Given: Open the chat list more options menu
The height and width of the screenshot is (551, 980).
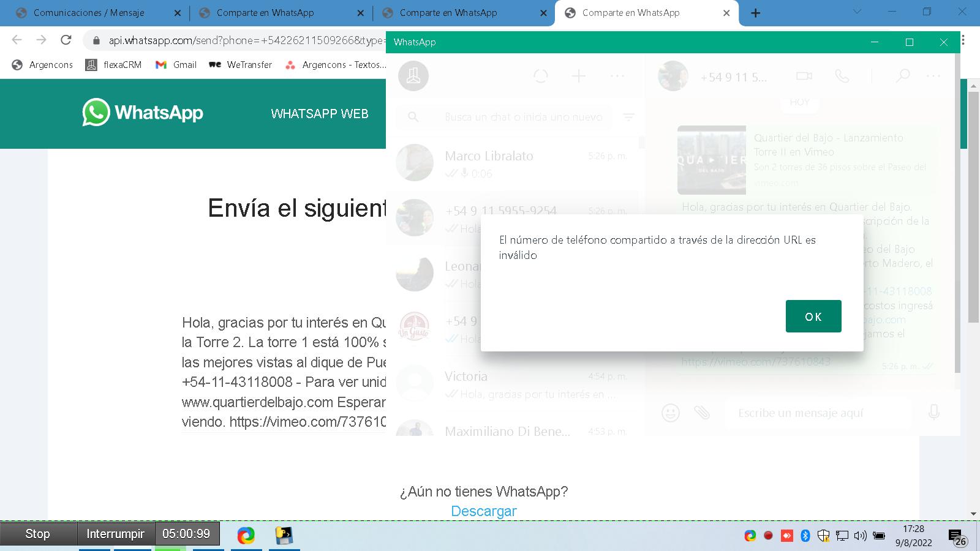Looking at the screenshot, I should click(x=617, y=76).
